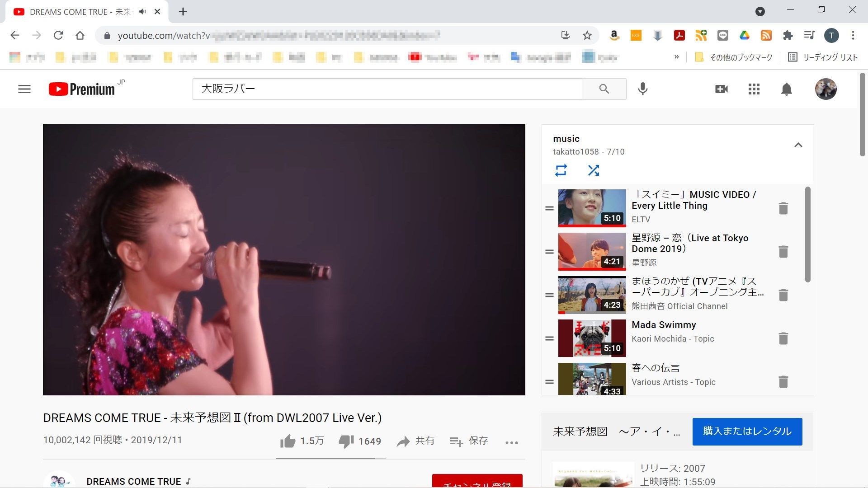The image size is (868, 488).
Task: Open the YouTube apps grid icon
Action: [x=754, y=89]
